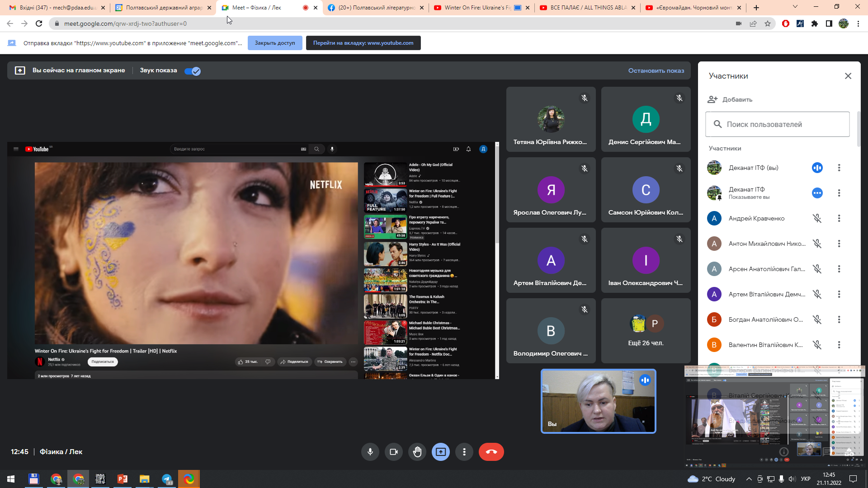Viewport: 868px width, 488px height.
Task: Open Chrome extensions puzzle icon
Action: pos(815,23)
